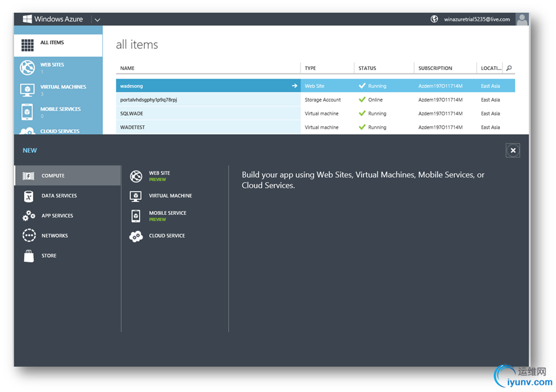
Task: Click the new Mobile Service phone icon
Action: click(x=136, y=216)
